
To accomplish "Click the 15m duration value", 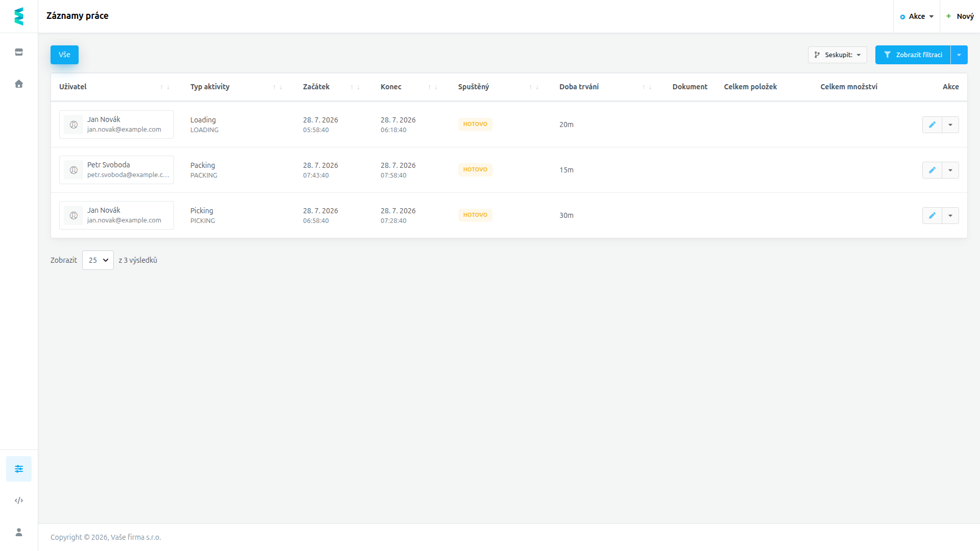I will pos(567,170).
